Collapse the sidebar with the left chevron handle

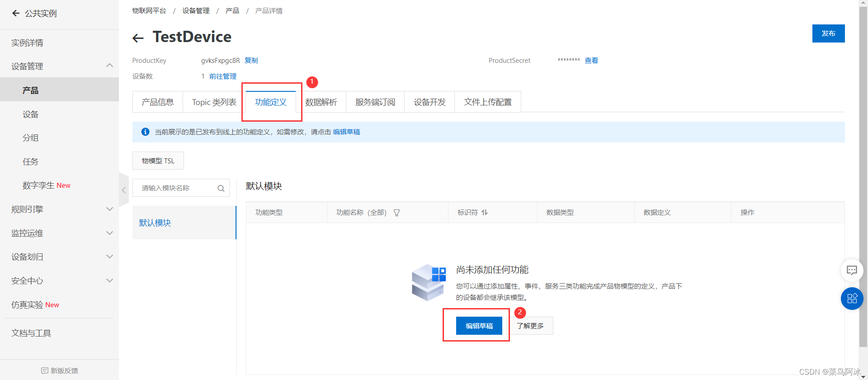point(124,190)
